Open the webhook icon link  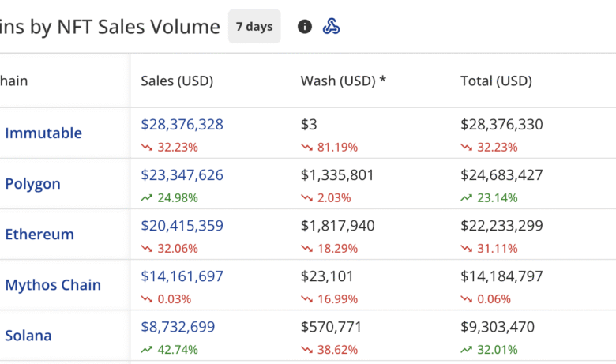point(331,27)
